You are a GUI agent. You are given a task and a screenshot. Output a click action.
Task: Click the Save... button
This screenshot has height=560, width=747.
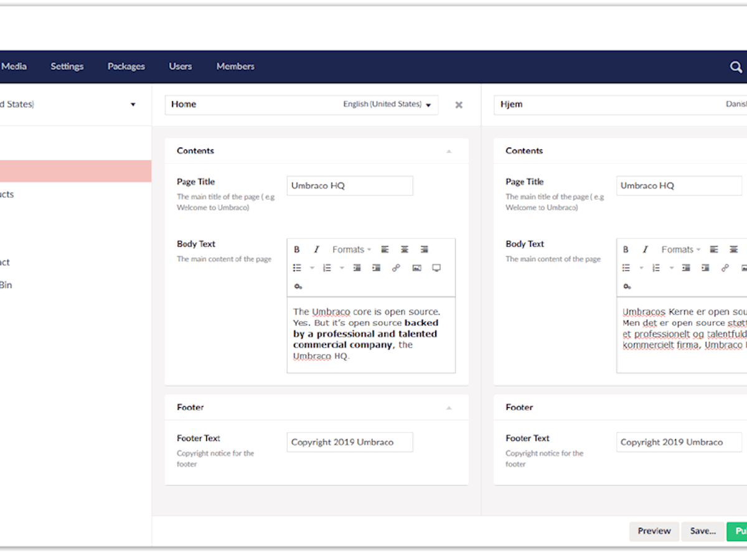[703, 531]
